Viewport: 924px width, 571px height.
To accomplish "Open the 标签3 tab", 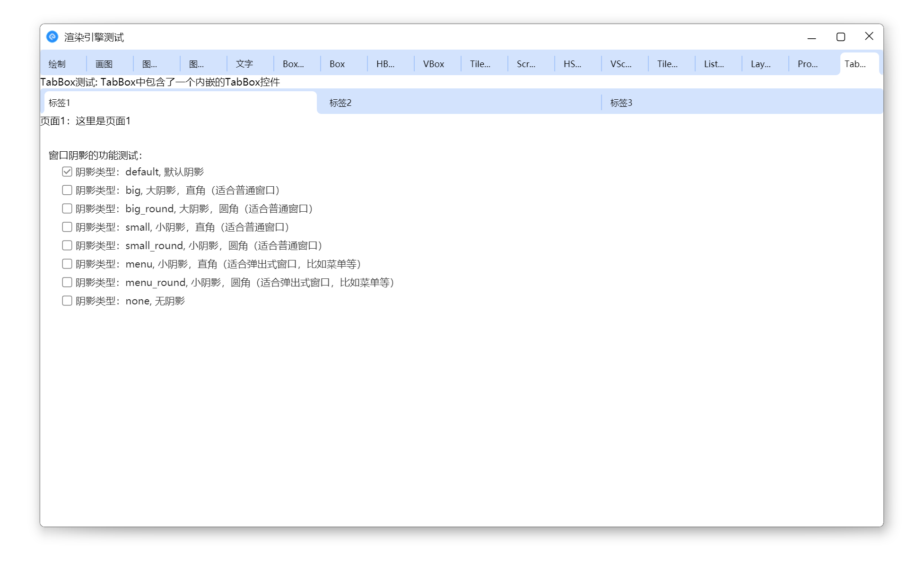I will pos(621,103).
